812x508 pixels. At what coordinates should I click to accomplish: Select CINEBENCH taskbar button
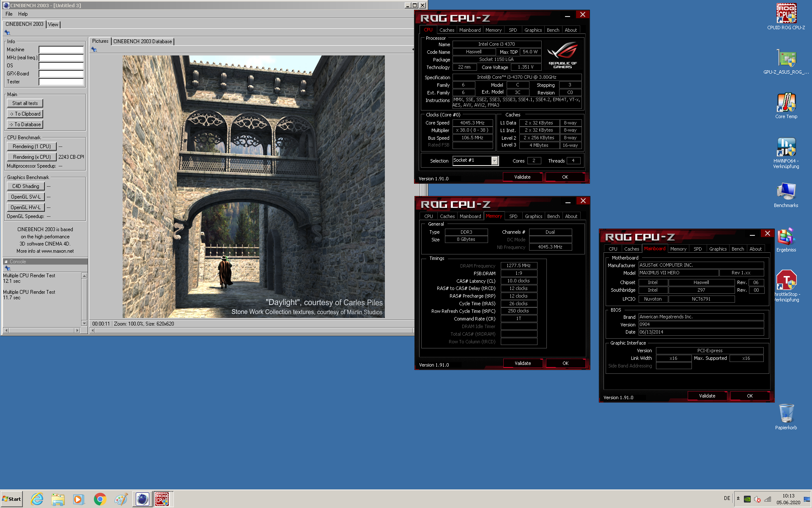[142, 499]
